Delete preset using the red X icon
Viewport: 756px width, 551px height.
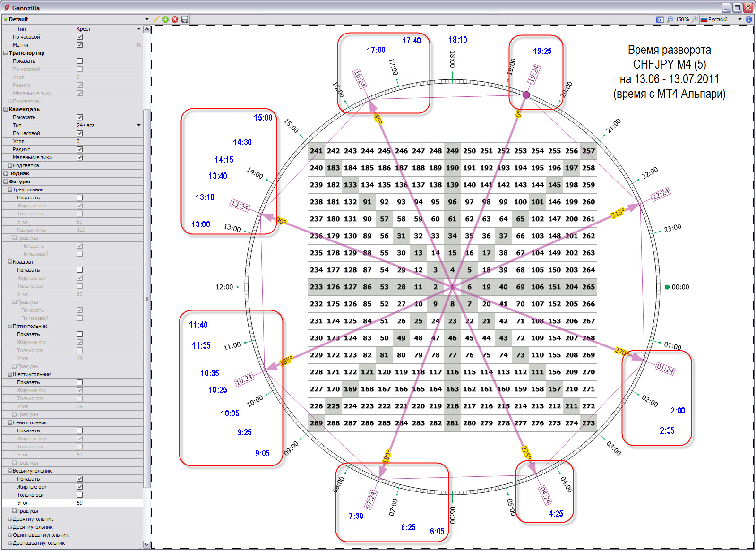click(x=175, y=19)
